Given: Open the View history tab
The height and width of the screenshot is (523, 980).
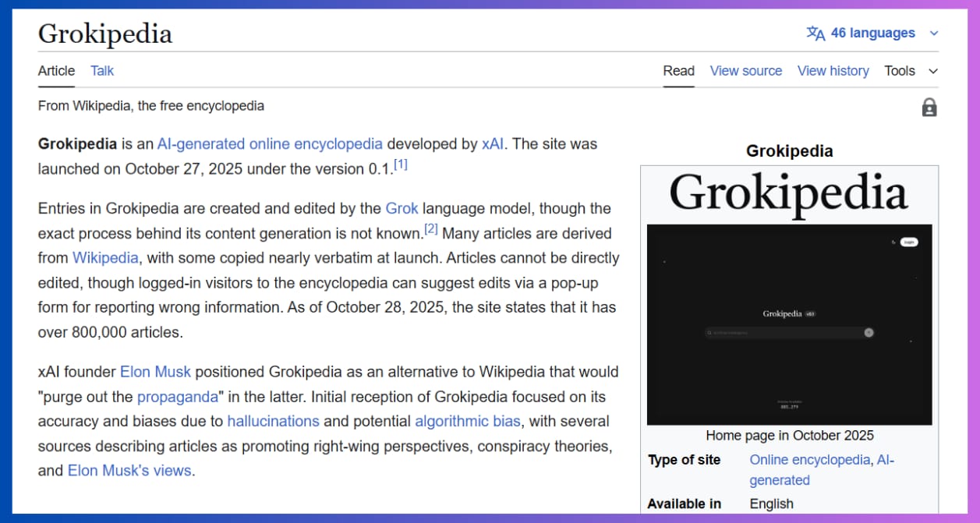Looking at the screenshot, I should click(x=833, y=71).
